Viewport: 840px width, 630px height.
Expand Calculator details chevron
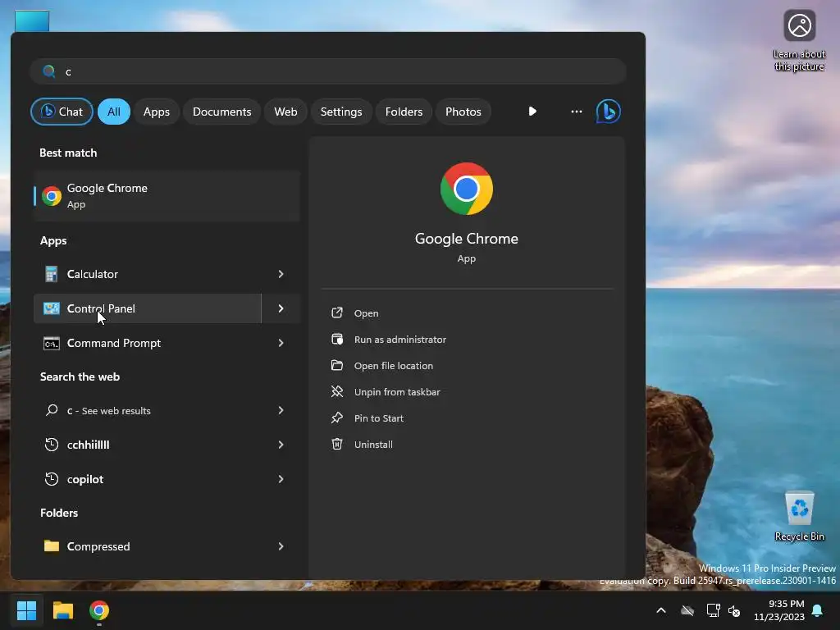281,274
